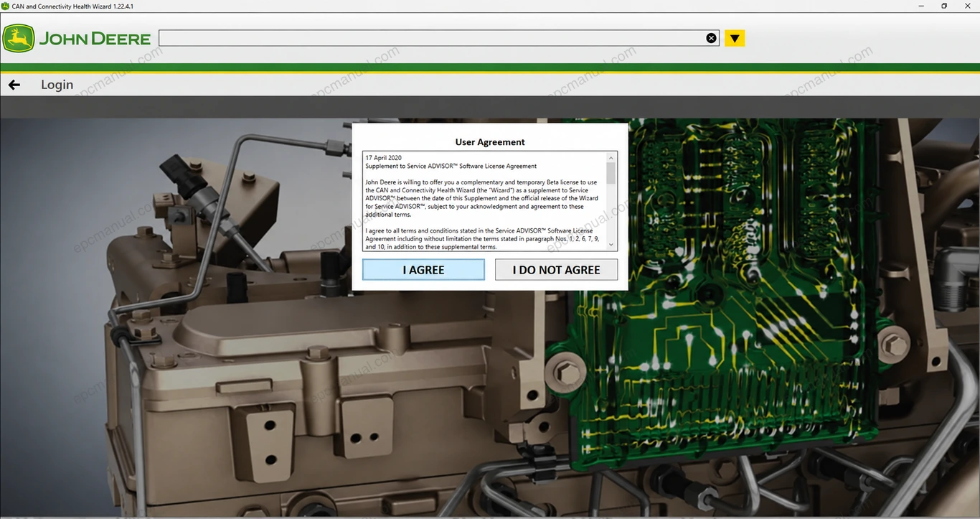980x519 pixels.
Task: Go back using the left arrow
Action: 14,85
